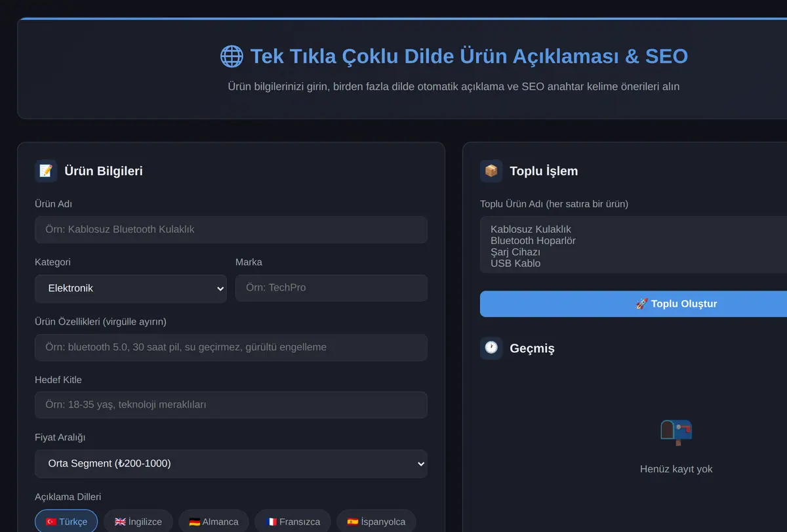
Task: Click the clock icon beside Geçmiş
Action: click(x=491, y=348)
